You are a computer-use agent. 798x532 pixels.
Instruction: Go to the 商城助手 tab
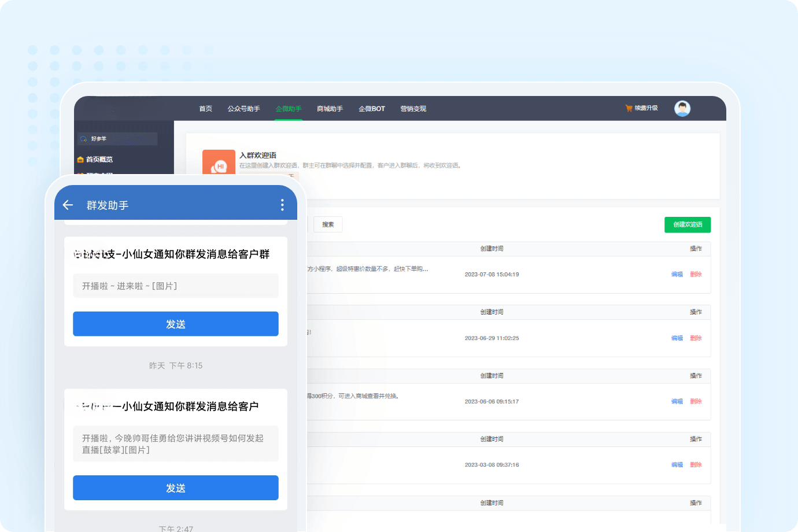point(330,109)
